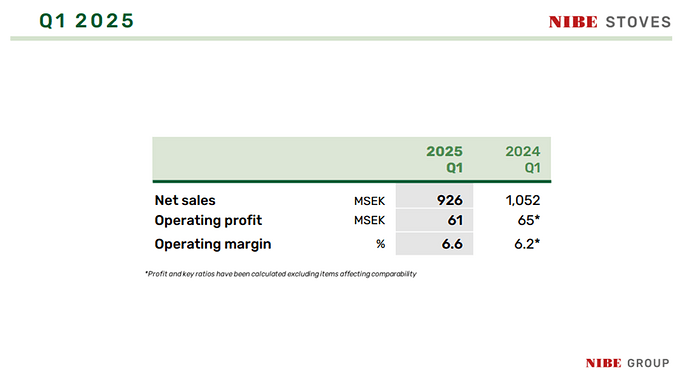Select the 926 net sales value
This screenshot has width=690, height=383.
tap(449, 200)
